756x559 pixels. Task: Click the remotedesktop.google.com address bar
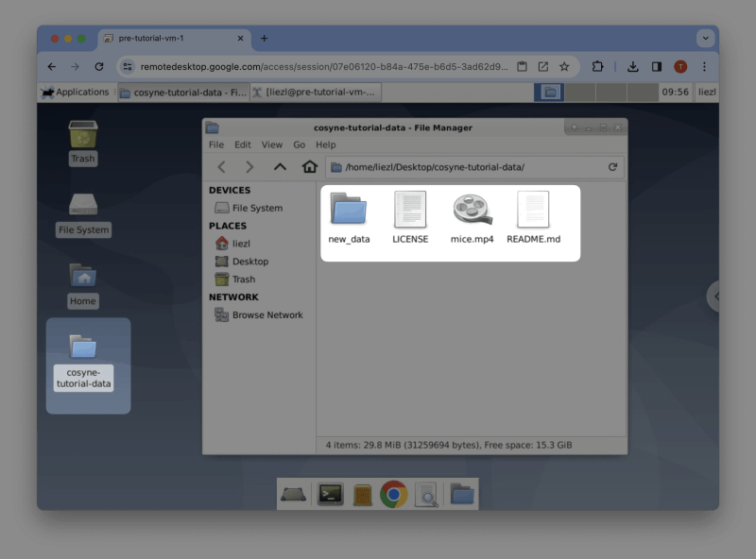pyautogui.click(x=323, y=66)
